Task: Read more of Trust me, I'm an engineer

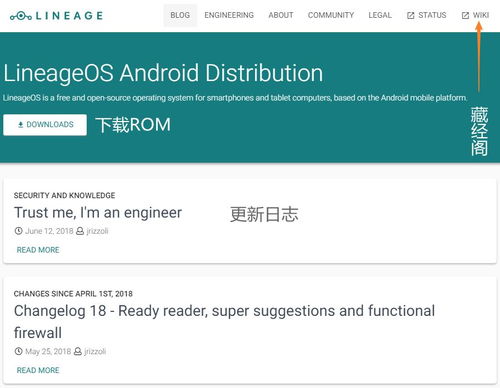Action: click(38, 250)
